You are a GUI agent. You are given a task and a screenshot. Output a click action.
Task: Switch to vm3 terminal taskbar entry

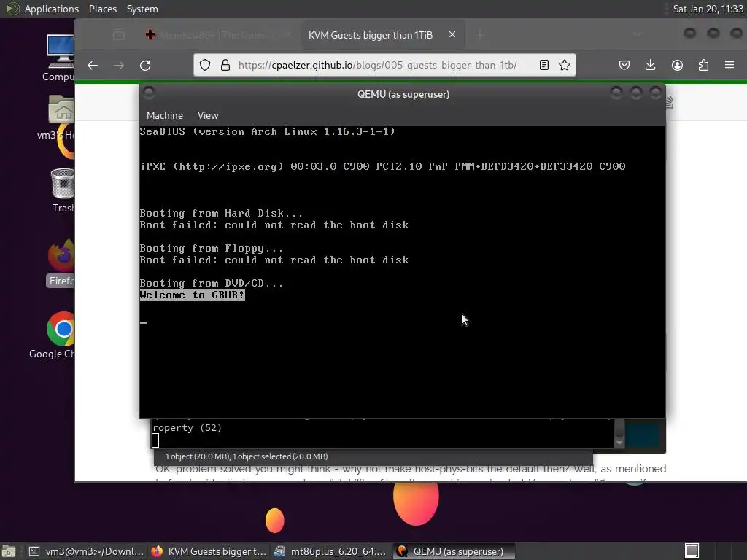pyautogui.click(x=86, y=551)
